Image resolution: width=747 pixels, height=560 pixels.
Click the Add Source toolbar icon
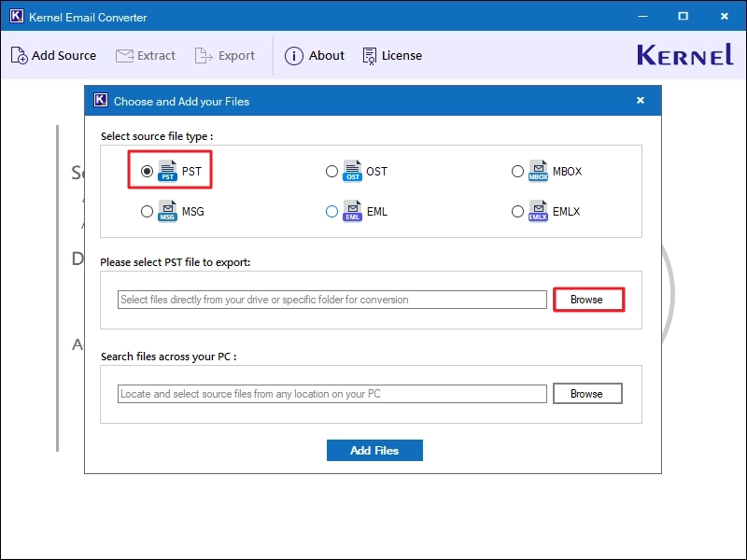tap(19, 55)
